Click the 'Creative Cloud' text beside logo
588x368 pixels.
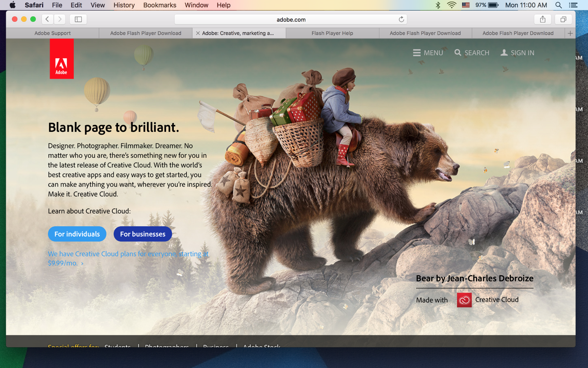(497, 300)
